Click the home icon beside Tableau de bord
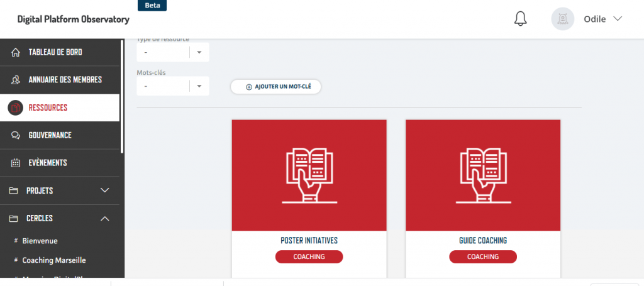This screenshot has height=286, width=644. [x=16, y=52]
